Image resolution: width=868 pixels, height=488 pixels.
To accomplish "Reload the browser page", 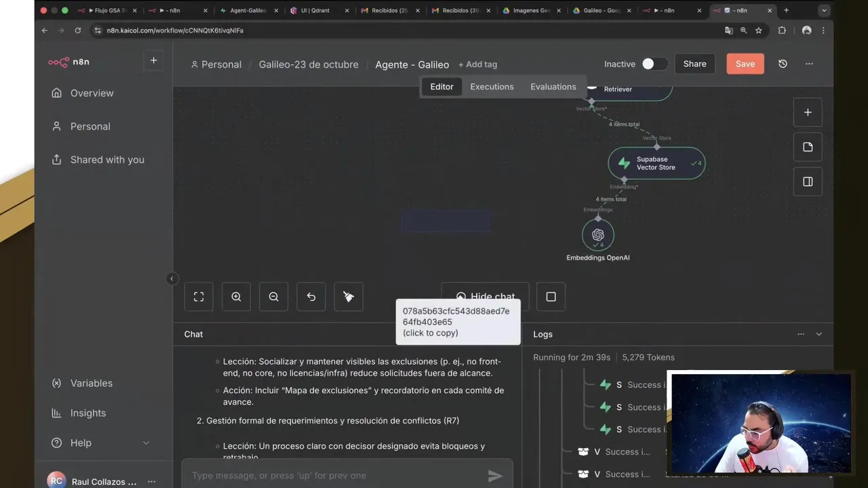I will [x=78, y=30].
